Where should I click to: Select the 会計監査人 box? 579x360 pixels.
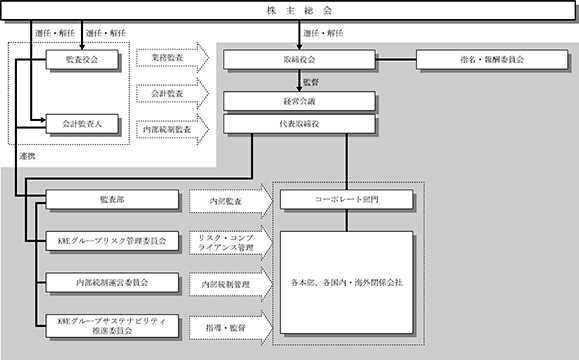[82, 124]
